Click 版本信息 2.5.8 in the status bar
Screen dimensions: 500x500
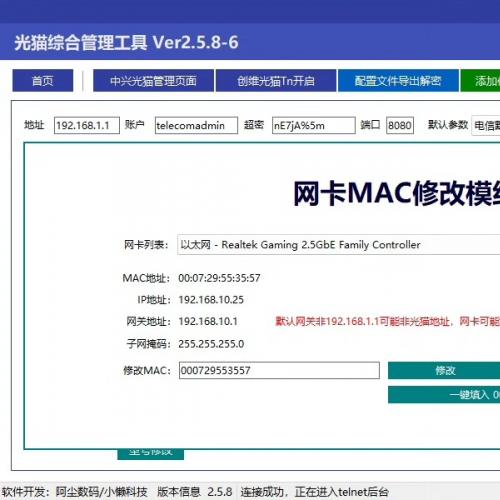195,492
